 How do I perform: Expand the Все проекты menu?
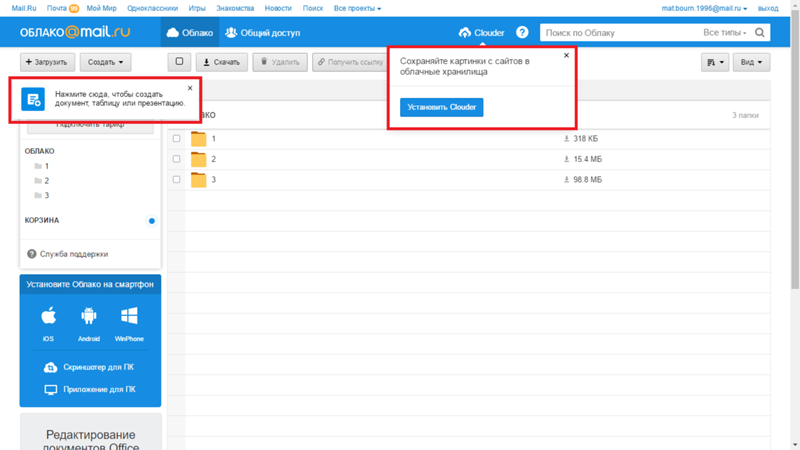coord(357,8)
